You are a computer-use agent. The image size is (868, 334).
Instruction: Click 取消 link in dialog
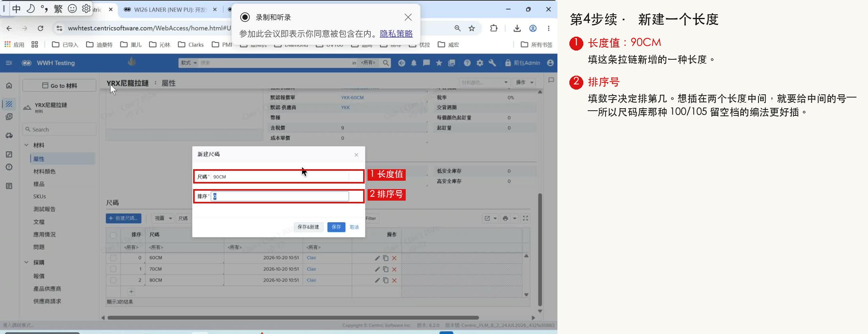[x=354, y=227]
